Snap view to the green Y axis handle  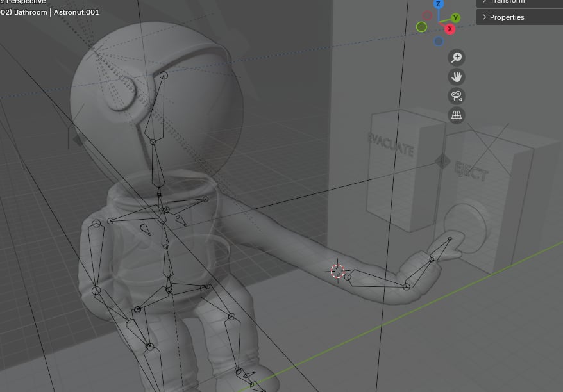[456, 18]
